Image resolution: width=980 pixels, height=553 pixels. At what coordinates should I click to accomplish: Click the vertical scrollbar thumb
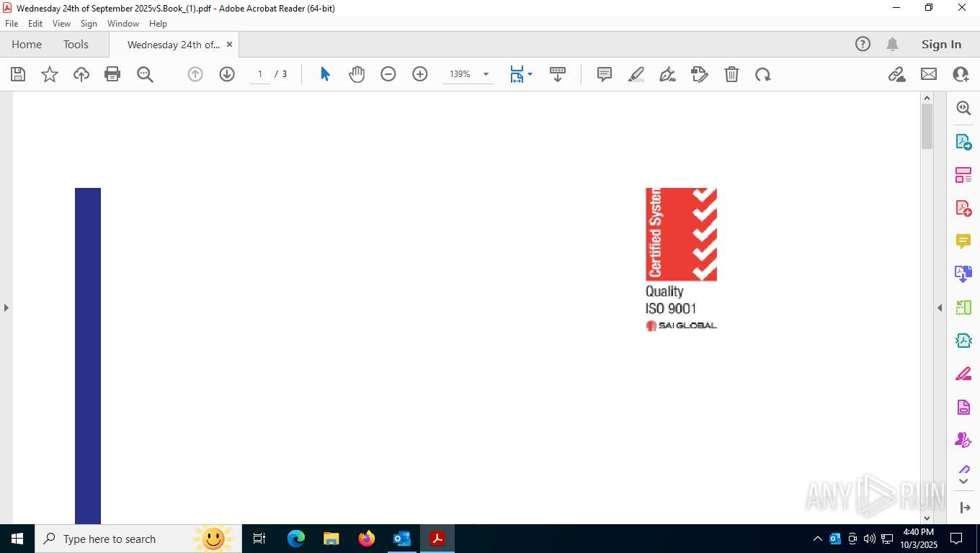click(927, 127)
